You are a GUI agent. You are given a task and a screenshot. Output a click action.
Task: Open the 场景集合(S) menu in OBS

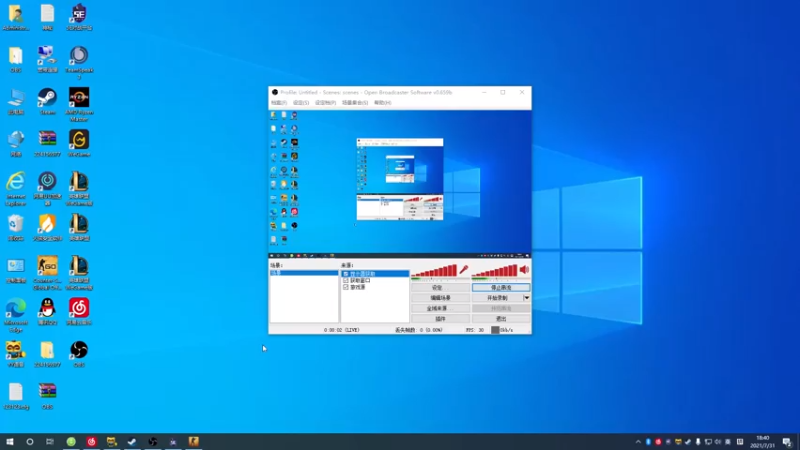coord(355,103)
